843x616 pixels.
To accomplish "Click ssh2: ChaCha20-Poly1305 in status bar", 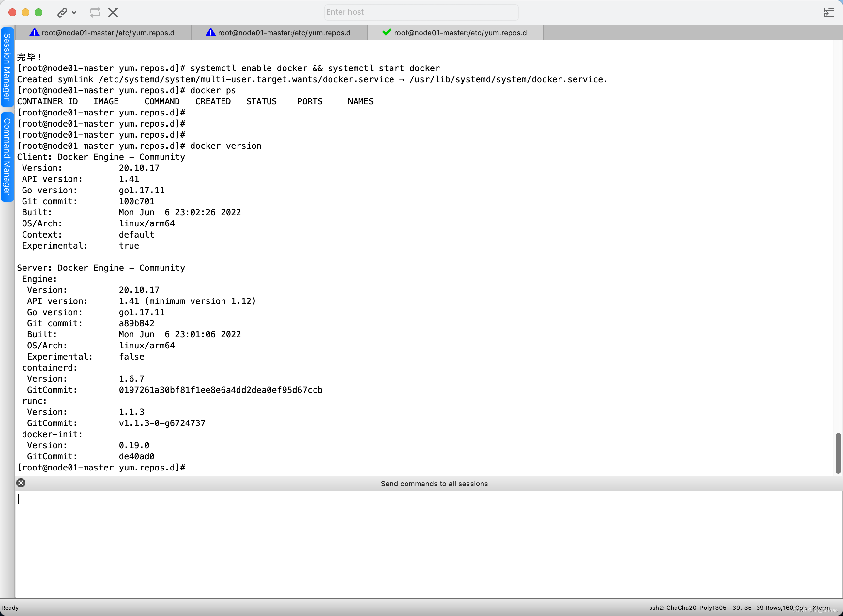I will click(x=687, y=608).
